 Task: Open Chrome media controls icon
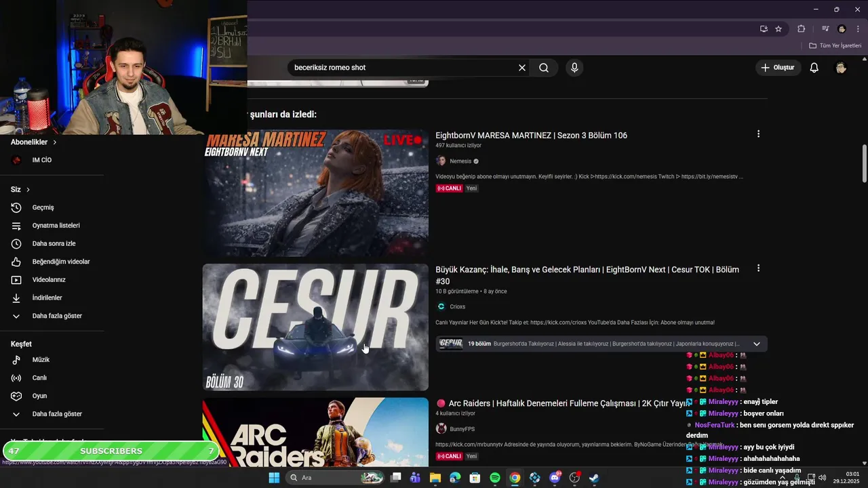tap(825, 28)
